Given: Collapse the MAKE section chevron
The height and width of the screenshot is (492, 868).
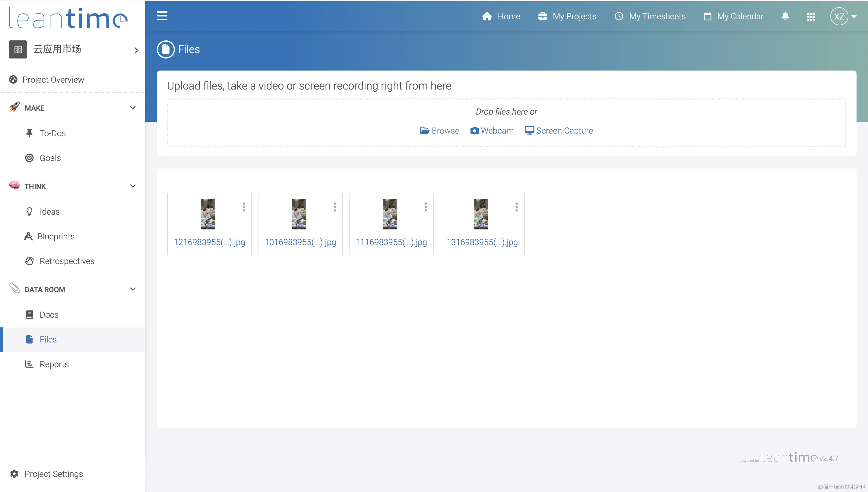Looking at the screenshot, I should [133, 108].
